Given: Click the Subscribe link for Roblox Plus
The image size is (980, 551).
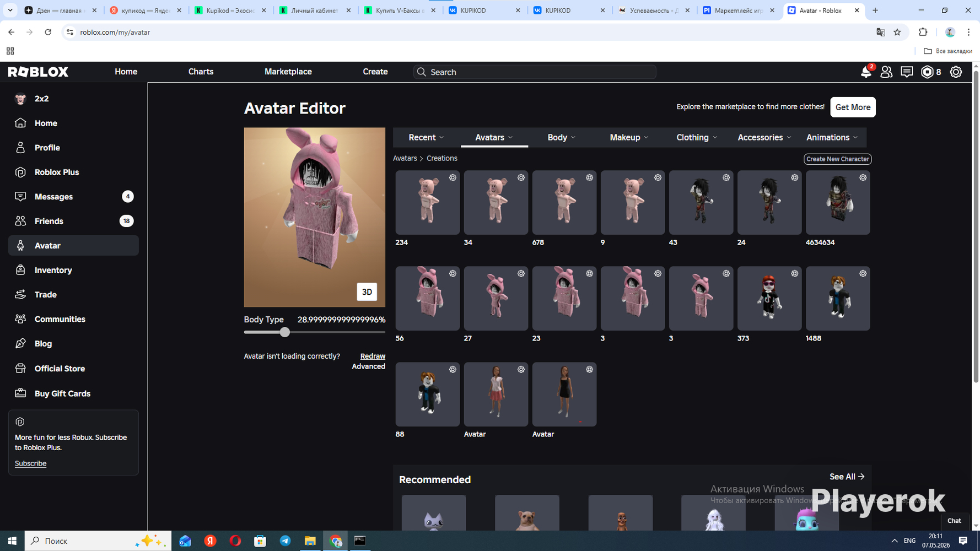Looking at the screenshot, I should click(x=30, y=463).
